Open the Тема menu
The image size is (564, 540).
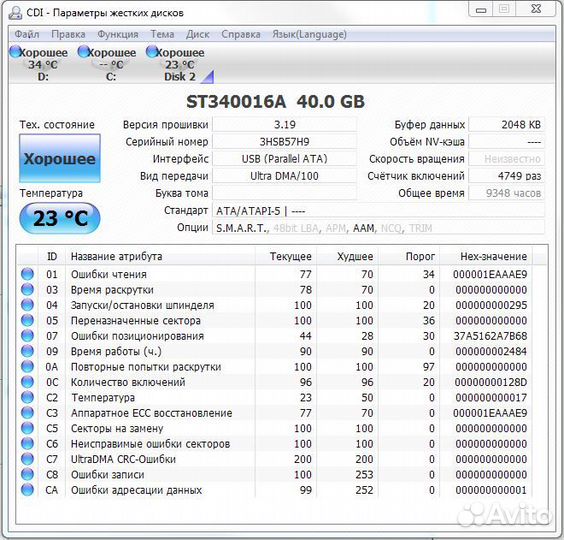click(x=162, y=34)
